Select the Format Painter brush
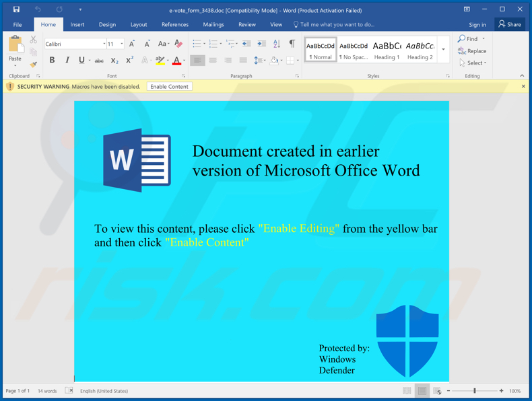The image size is (532, 401). point(33,64)
